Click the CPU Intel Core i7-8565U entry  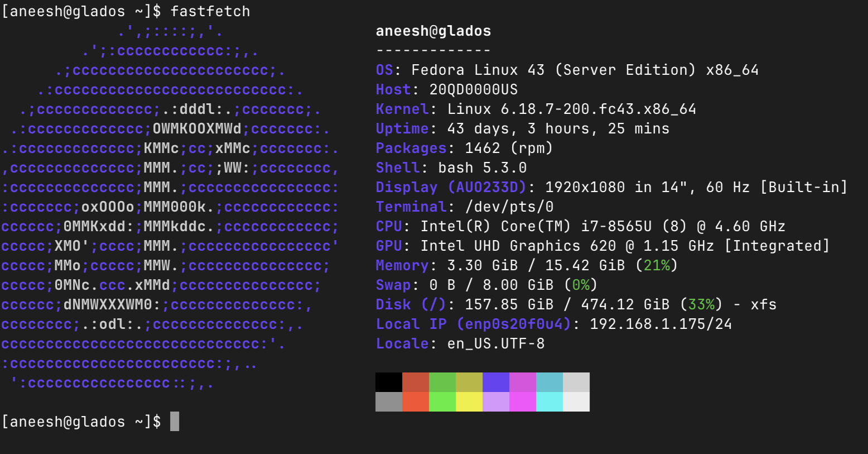tap(602, 227)
